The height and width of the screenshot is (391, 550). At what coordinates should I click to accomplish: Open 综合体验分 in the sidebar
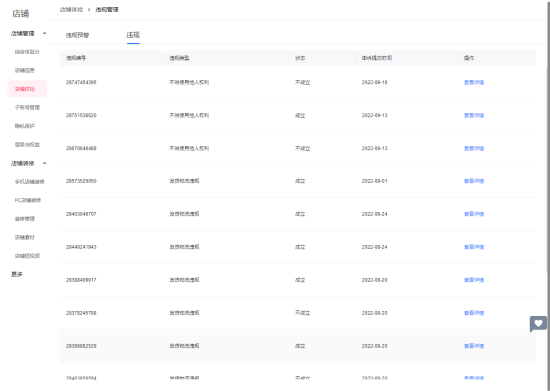(27, 52)
